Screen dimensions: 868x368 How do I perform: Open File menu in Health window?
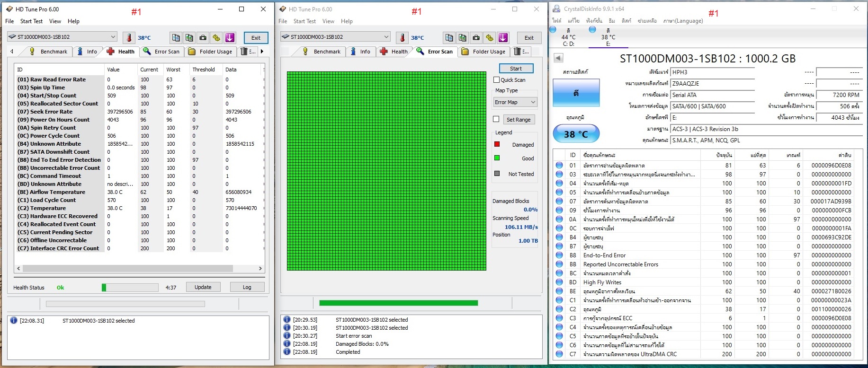(9, 21)
